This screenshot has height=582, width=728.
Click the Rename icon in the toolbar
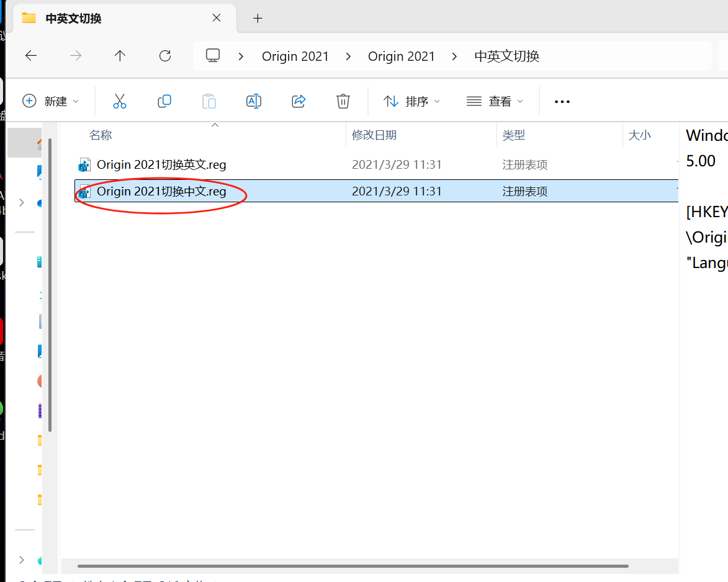(253, 101)
